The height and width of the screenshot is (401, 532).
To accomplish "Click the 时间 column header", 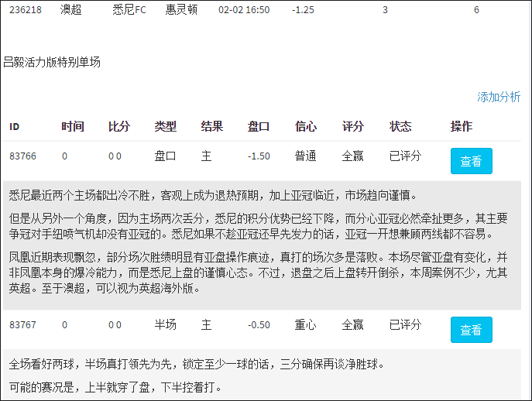I will click(x=73, y=126).
